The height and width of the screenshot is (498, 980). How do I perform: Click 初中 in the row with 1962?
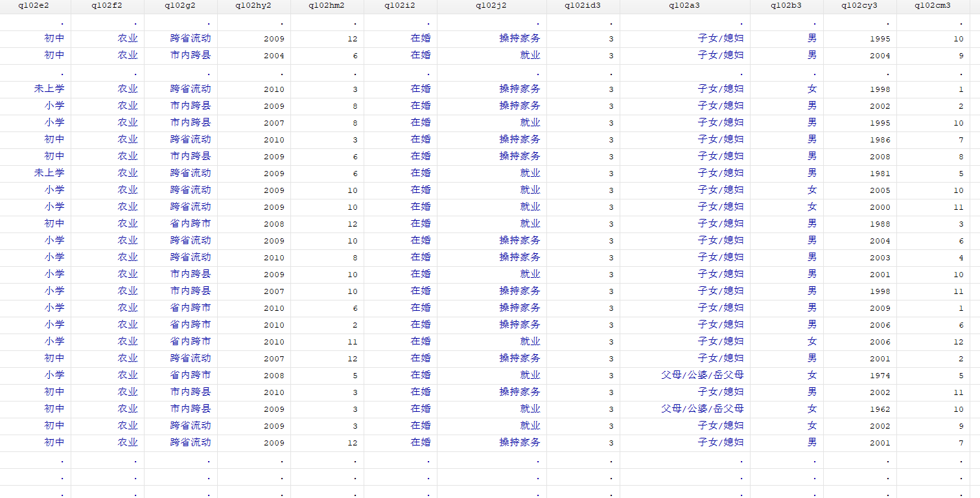point(54,409)
